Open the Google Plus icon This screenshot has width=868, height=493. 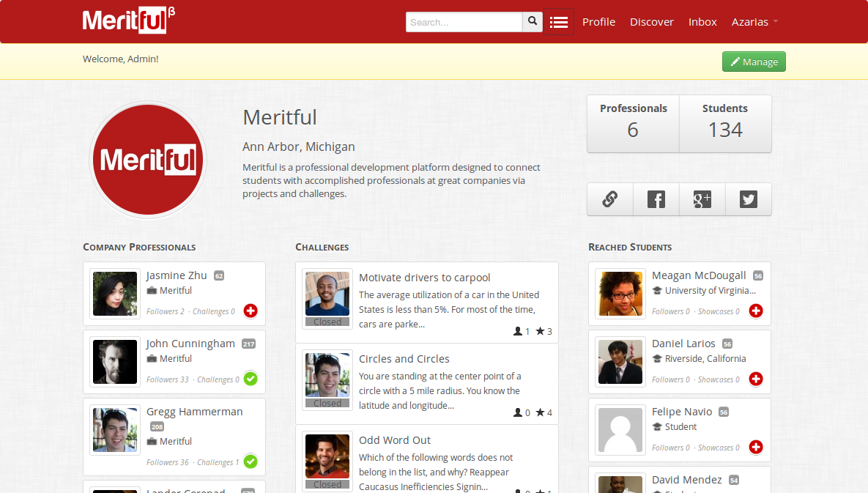coord(702,199)
